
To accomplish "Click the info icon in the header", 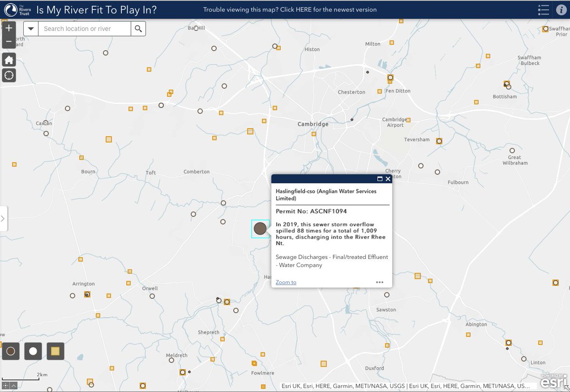I will tap(562, 10).
